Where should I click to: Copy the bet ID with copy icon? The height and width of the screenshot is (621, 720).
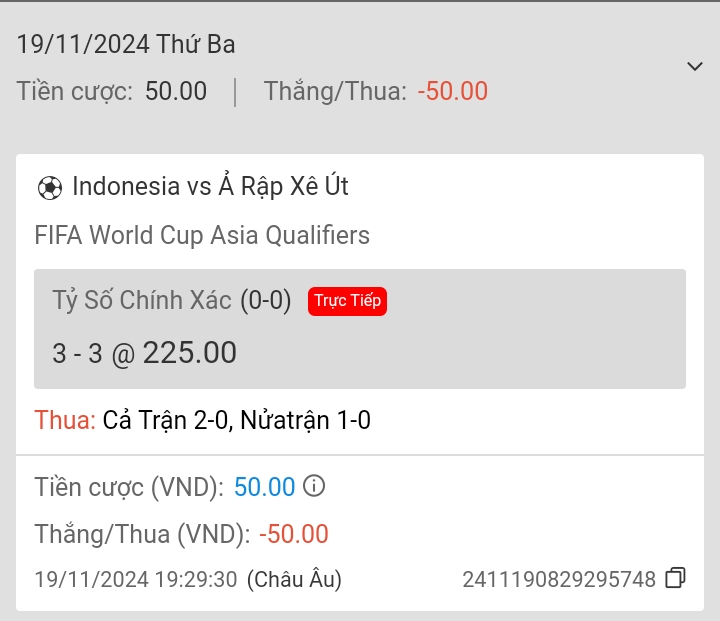pyautogui.click(x=676, y=578)
